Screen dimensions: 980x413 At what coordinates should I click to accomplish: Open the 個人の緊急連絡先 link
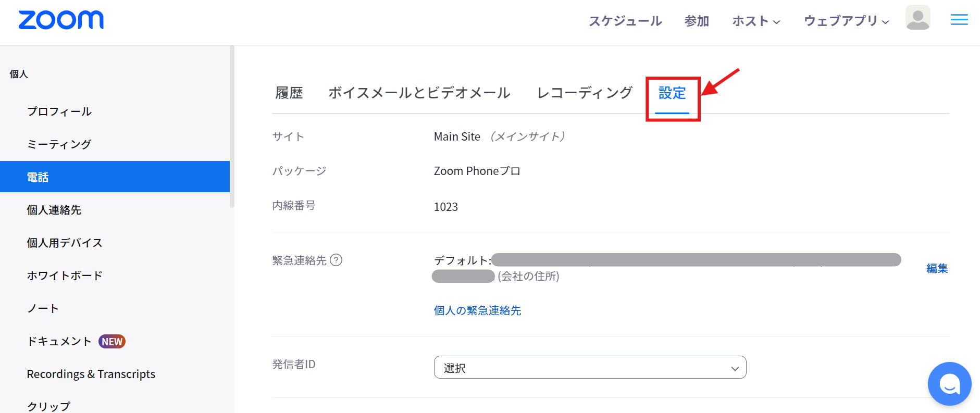click(477, 310)
